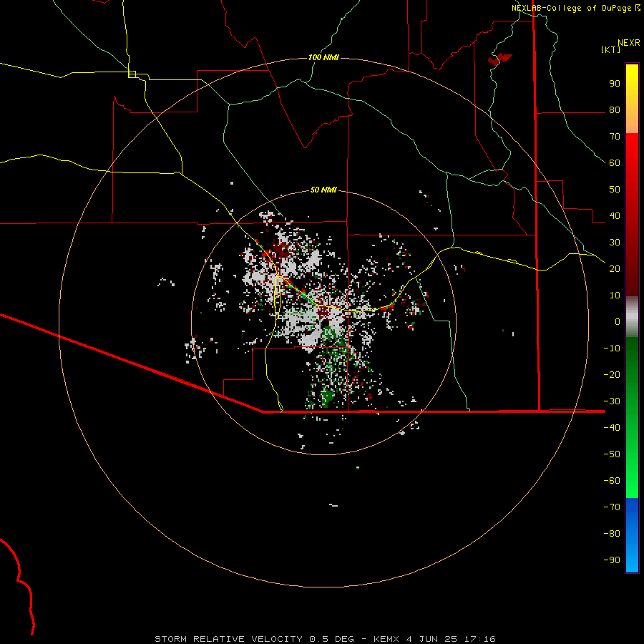The image size is (644, 644).
Task: Click the 100 NMI range ring label
Action: point(323,57)
